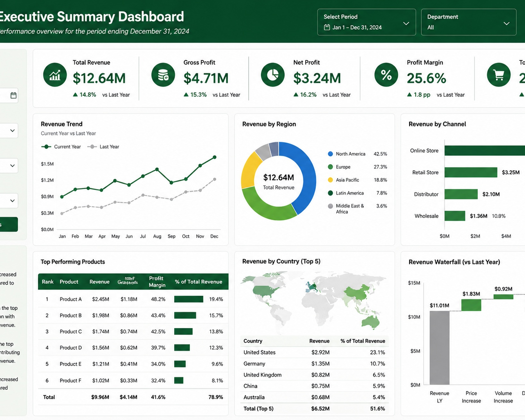The width and height of the screenshot is (525, 420).
Task: Click the Total Revenue growth chart icon
Action: click(55, 75)
